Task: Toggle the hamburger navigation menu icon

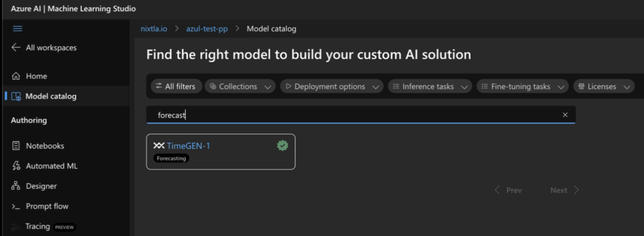Action: pos(17,29)
